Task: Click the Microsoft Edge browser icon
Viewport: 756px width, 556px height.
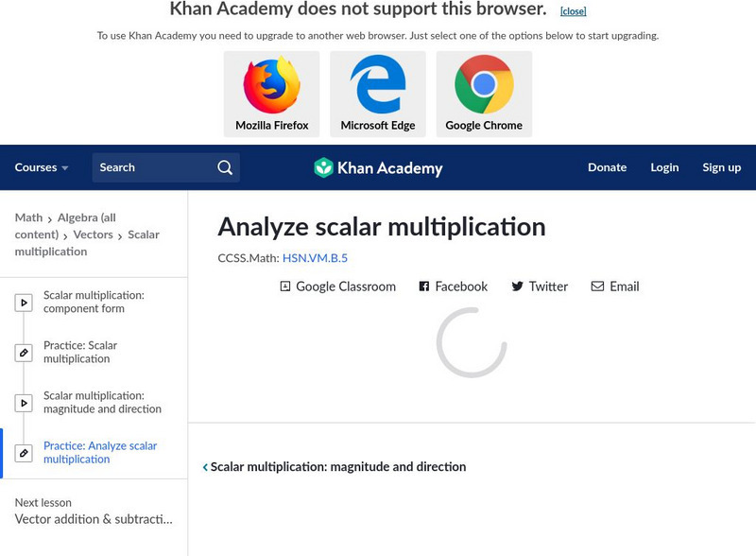Action: 378,85
